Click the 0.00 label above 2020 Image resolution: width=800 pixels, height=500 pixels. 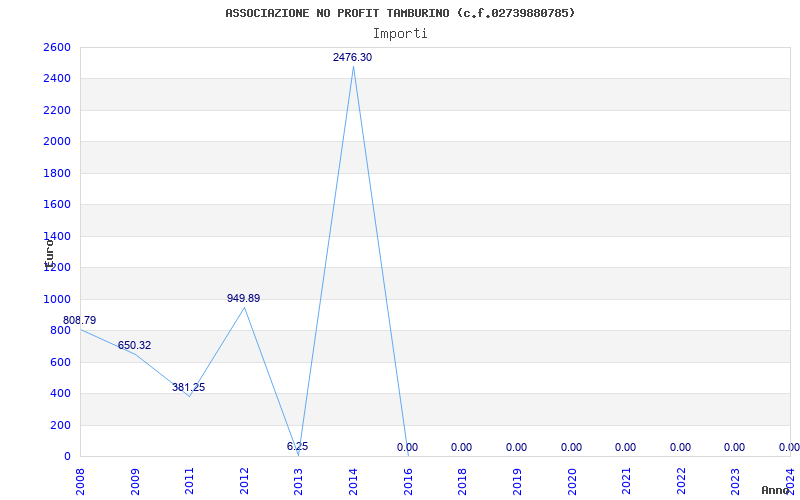[x=571, y=447]
